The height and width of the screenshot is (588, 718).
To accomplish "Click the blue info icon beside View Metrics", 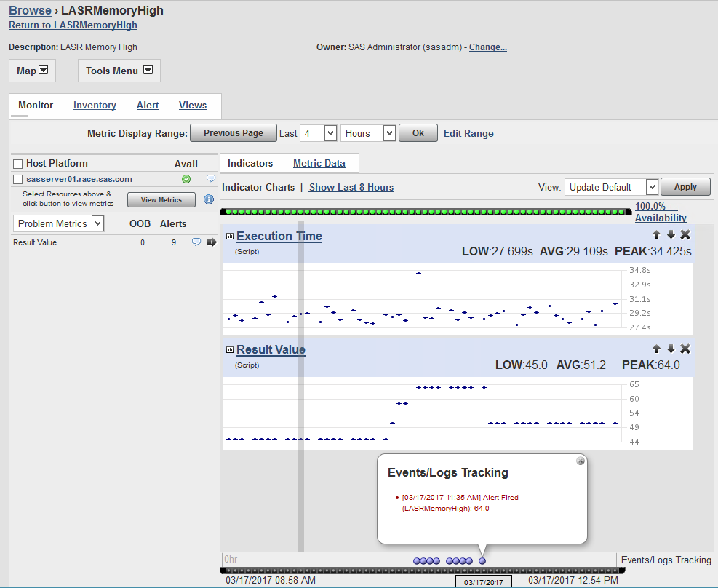I will point(209,199).
